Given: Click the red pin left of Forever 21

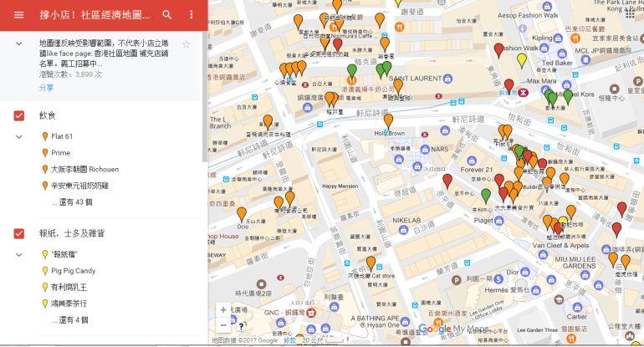Looking at the screenshot, I should [447, 181].
